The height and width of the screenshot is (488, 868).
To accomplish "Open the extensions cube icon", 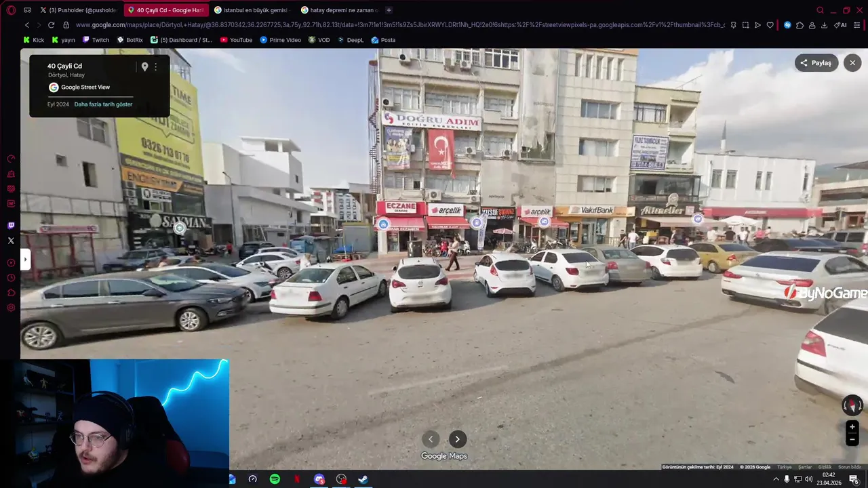I will point(800,25).
